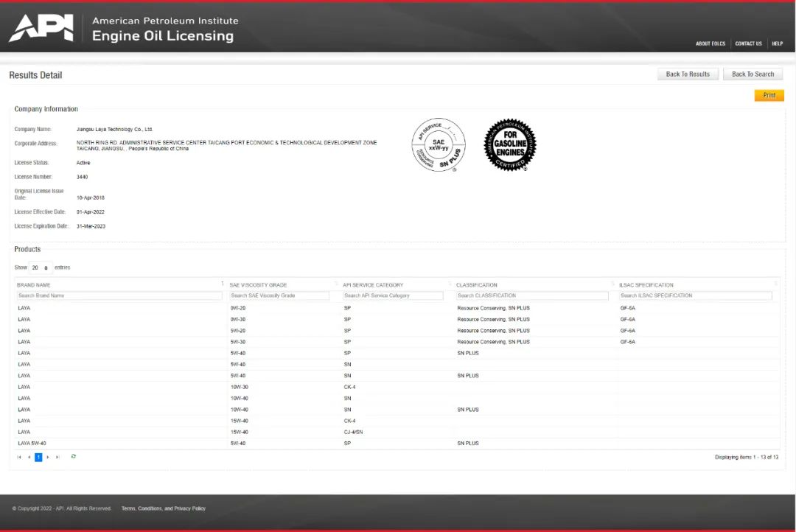This screenshot has width=796, height=532.
Task: Go to previous page with pager arrow
Action: coord(29,458)
